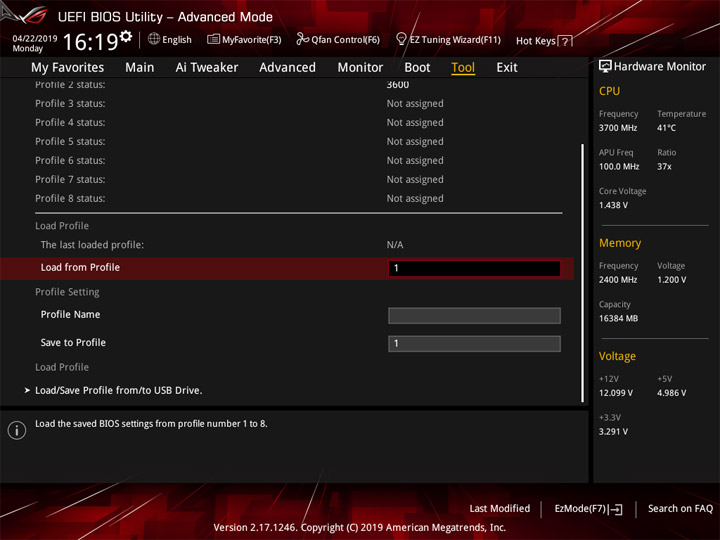The image size is (720, 540).
Task: Click the 3700 MHz CPU frequency value
Action: pyautogui.click(x=618, y=128)
